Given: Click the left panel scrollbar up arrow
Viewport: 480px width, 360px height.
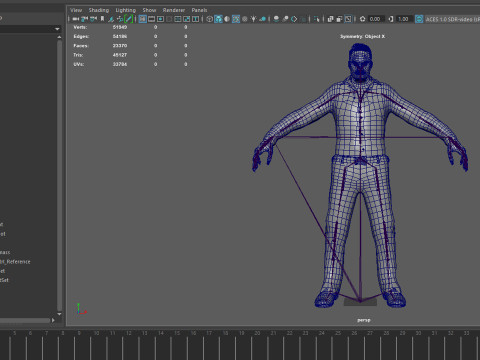Looking at the screenshot, I should pos(59,37).
